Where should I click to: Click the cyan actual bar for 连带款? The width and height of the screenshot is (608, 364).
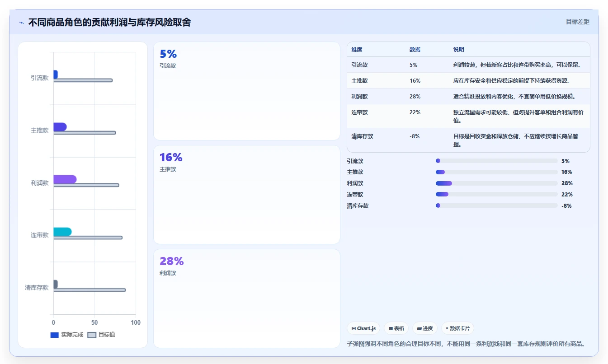(62, 232)
